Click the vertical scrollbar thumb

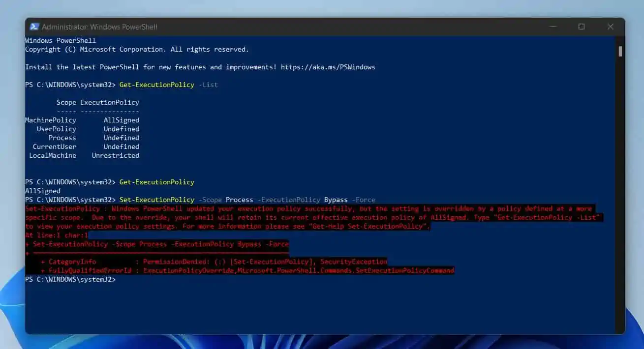click(x=620, y=51)
